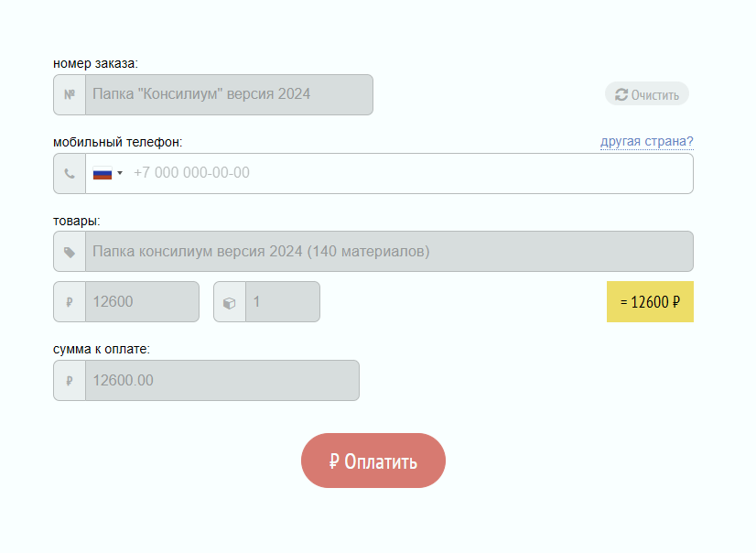Click the price field showing 12600
The image size is (756, 553).
142,302
